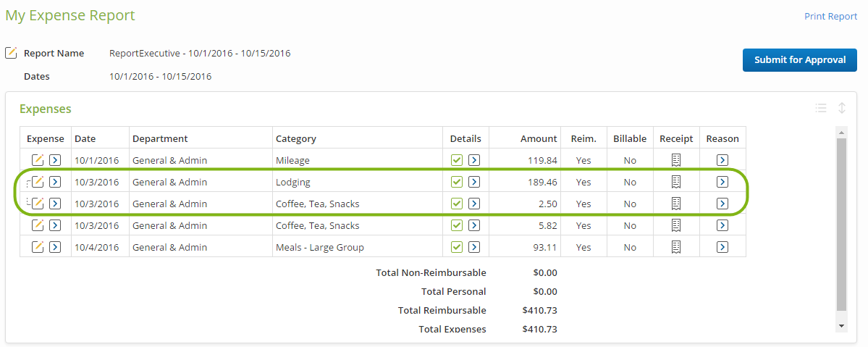Click the scrollbar down arrow in expenses list
Viewport: 868px width, 347px height.
pyautogui.click(x=841, y=326)
